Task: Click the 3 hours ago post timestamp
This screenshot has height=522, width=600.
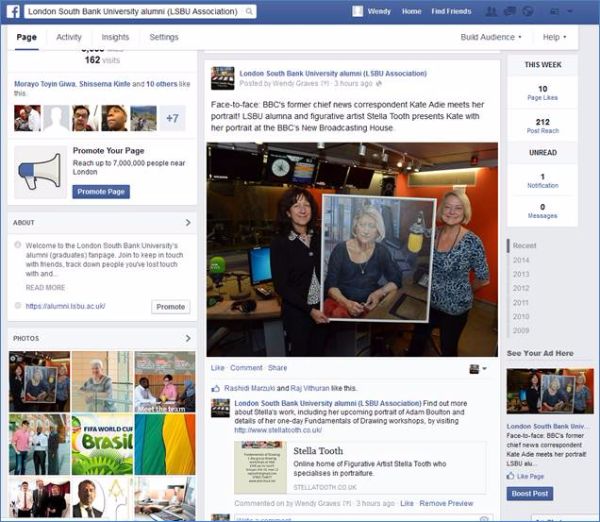Action: pyautogui.click(x=353, y=83)
